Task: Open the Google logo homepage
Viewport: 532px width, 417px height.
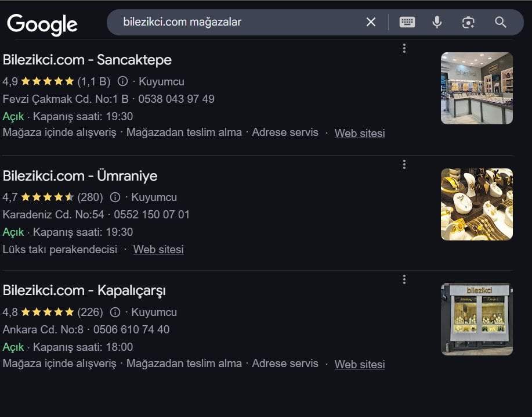Action: pos(42,24)
